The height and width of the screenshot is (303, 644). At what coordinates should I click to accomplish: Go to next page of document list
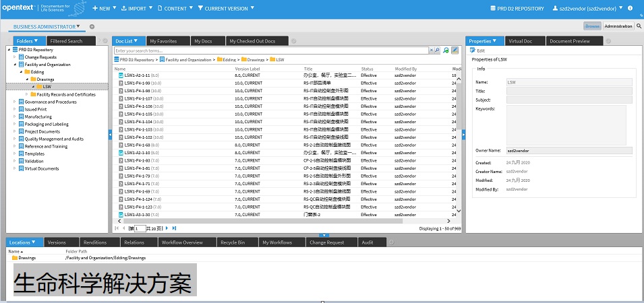point(166,228)
